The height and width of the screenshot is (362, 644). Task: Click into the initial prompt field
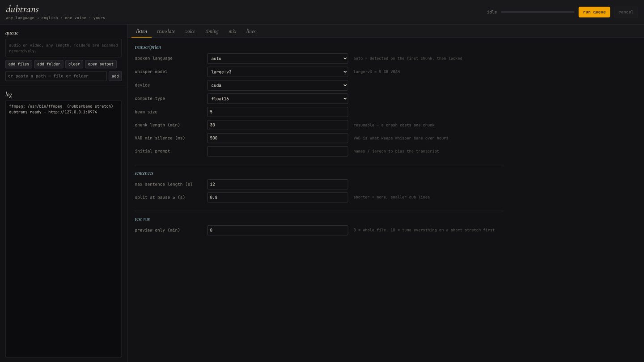point(277,151)
